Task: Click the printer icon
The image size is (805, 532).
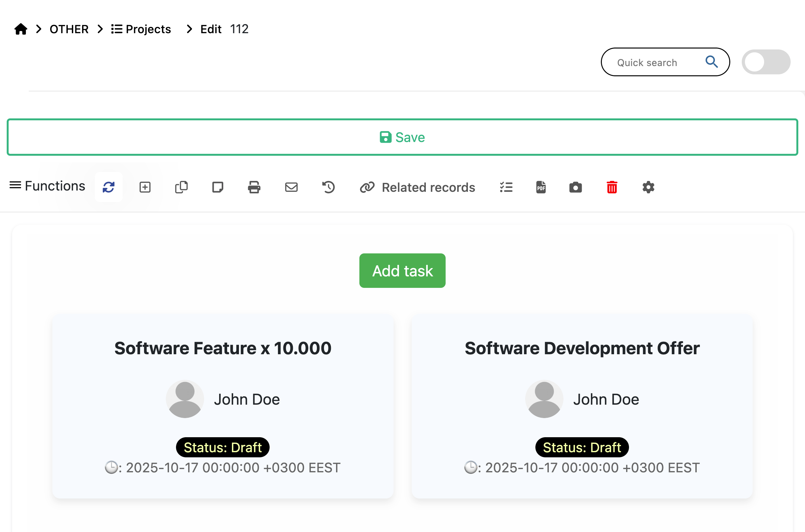Action: coord(254,187)
